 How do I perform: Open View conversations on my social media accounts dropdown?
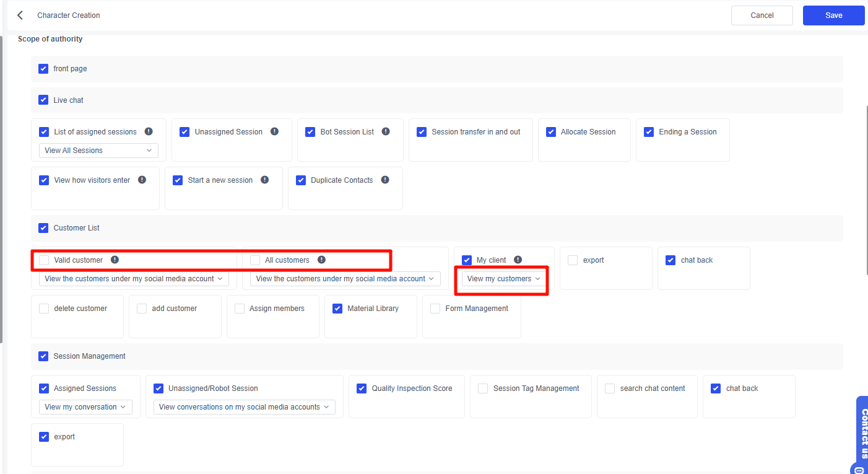[x=244, y=407]
